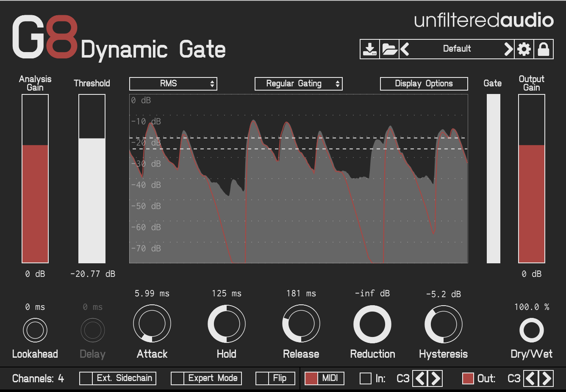Click the 125 ms hold value
The width and height of the screenshot is (566, 392).
point(227,293)
